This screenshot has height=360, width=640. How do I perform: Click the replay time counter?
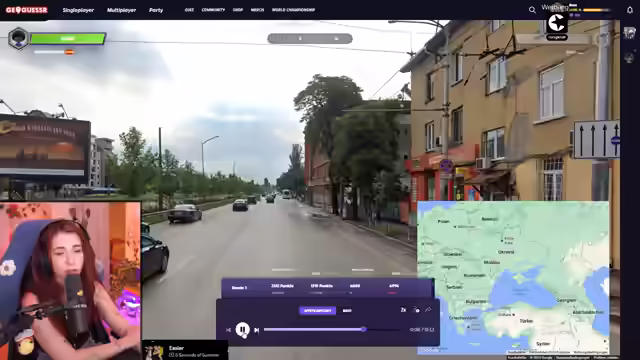(422, 330)
